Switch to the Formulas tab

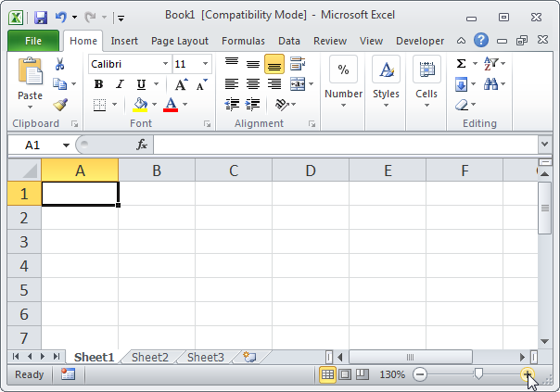[x=243, y=41]
